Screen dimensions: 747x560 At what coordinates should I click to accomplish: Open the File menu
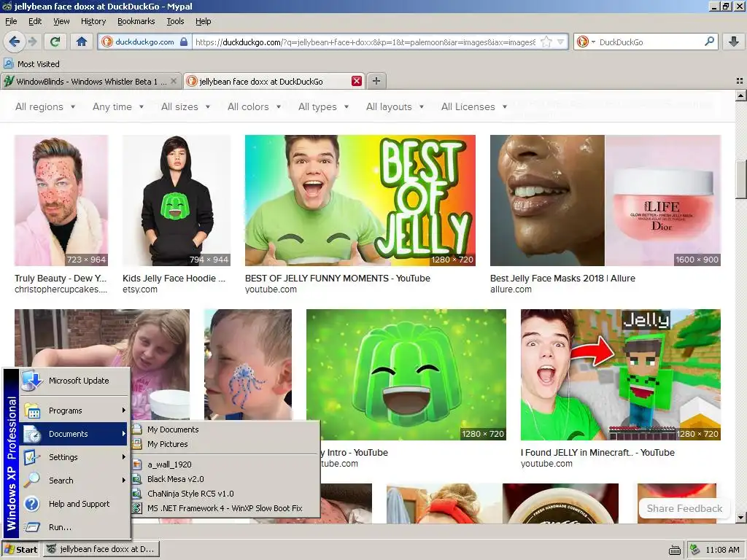(11, 21)
